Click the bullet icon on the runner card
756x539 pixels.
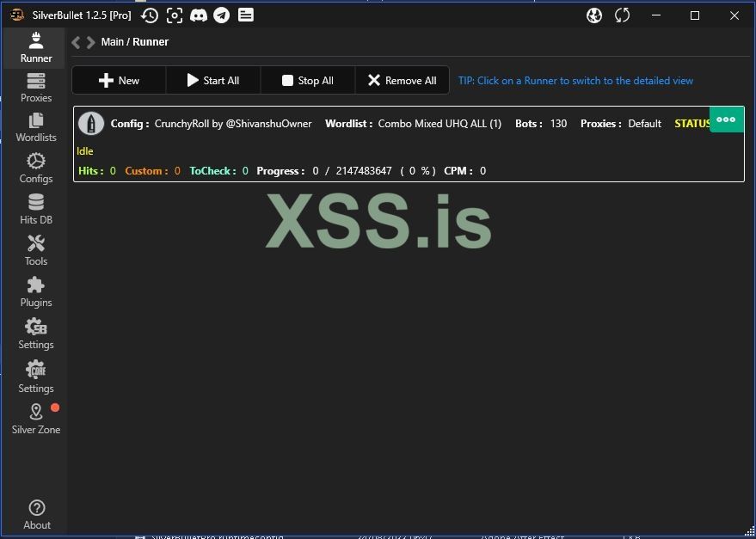click(90, 124)
